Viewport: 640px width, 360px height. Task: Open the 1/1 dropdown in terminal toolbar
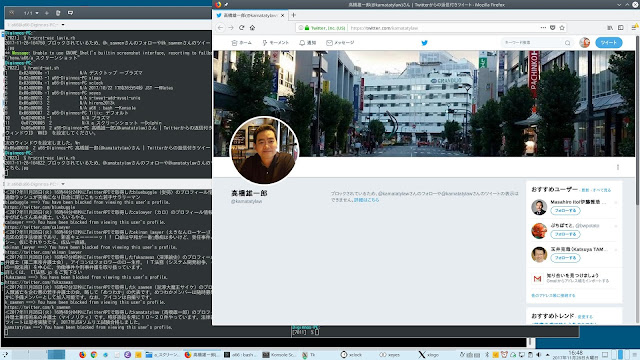point(31,13)
